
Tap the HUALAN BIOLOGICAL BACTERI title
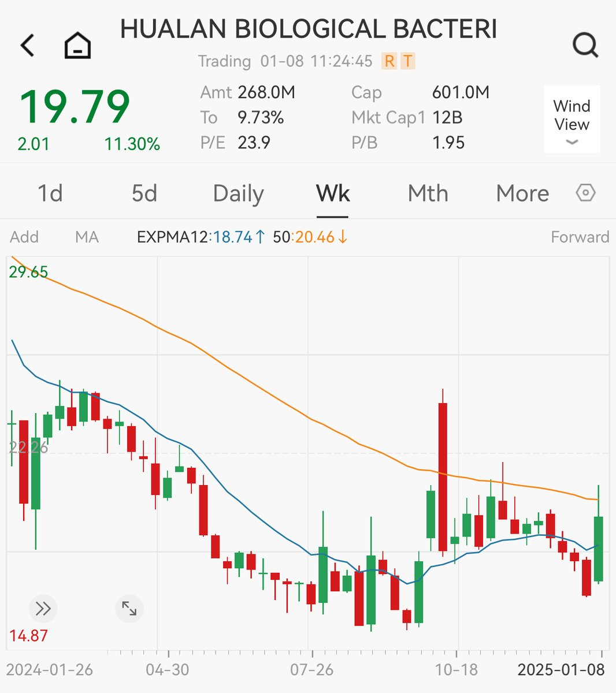point(309,29)
